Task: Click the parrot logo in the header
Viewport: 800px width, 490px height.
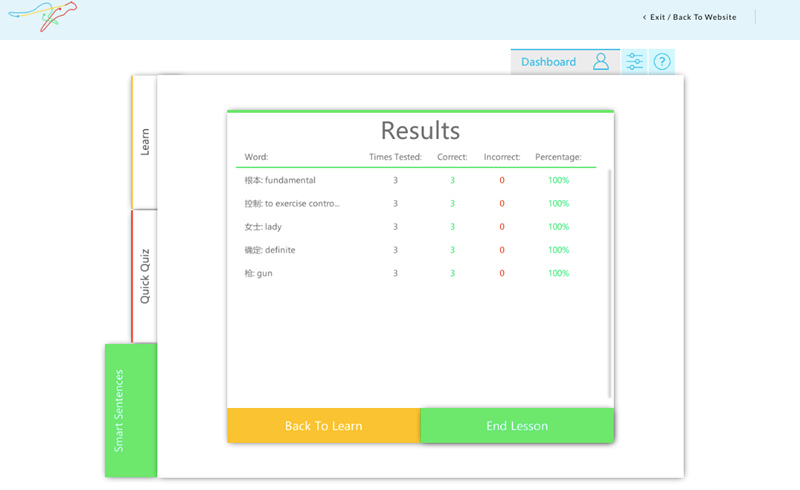Action: pos(39,15)
